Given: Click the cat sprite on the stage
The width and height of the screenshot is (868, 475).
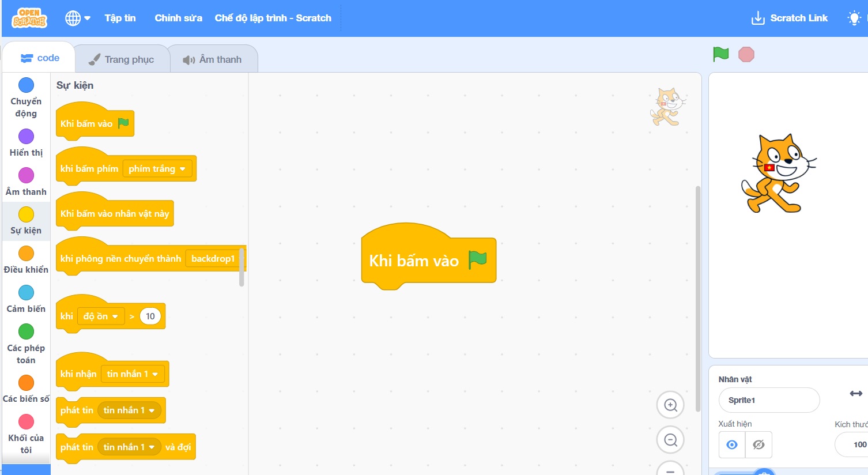Looking at the screenshot, I should click(x=778, y=174).
